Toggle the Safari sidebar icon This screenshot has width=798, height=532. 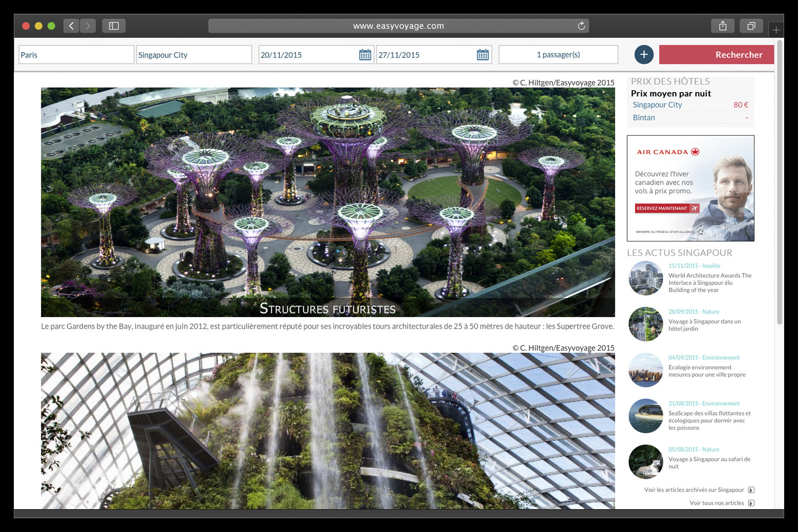pos(114,26)
